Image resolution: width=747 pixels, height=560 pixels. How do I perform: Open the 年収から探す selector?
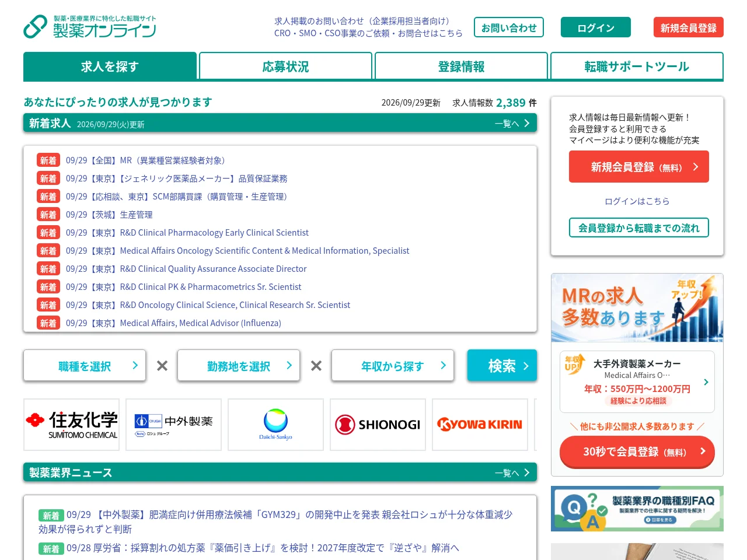[393, 366]
